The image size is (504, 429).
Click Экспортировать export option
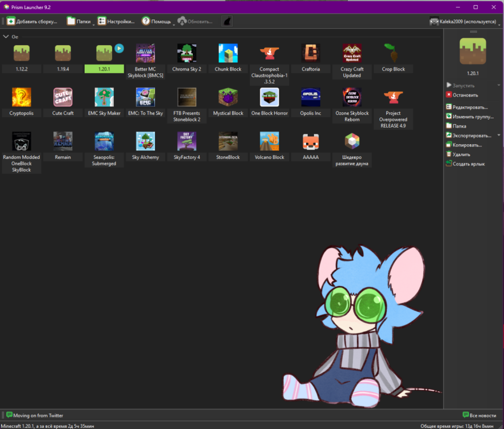click(x=469, y=136)
